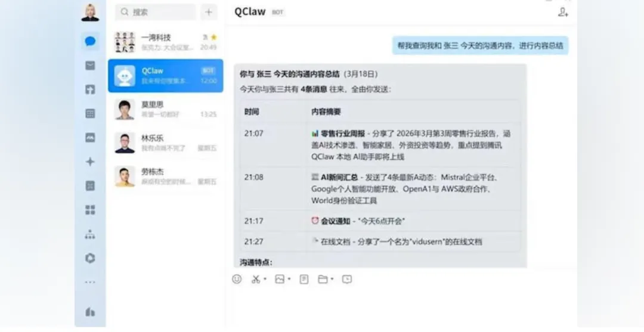Click the building icon at sidebar bottom
Screen dimensions: 644x332
click(90, 312)
